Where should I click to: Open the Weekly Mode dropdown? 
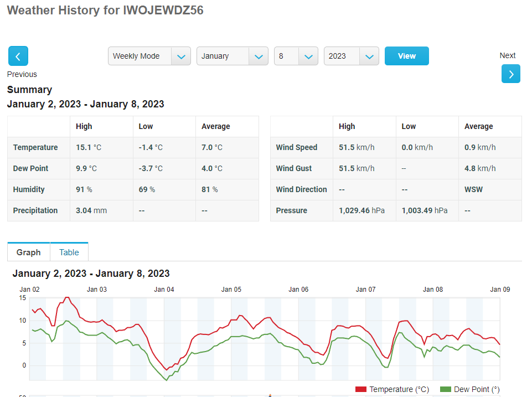point(149,56)
